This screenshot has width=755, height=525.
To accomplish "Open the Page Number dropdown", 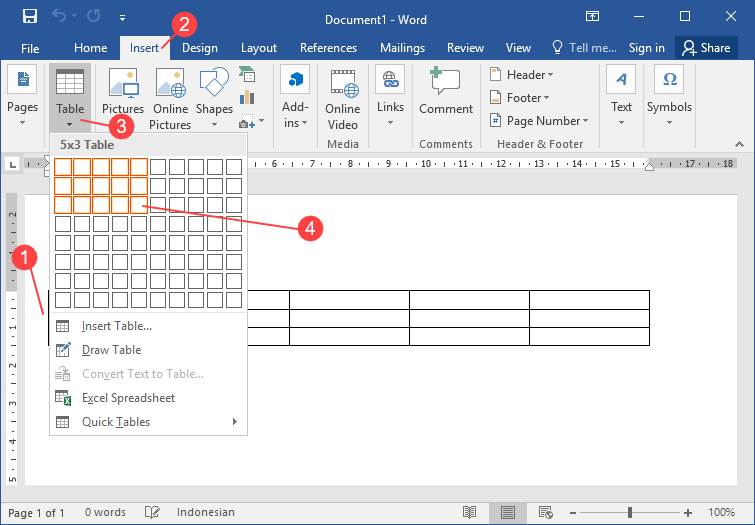I will (x=539, y=121).
